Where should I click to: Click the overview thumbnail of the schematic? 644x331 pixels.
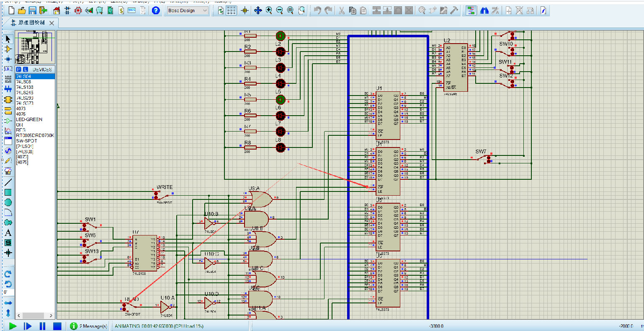point(35,47)
